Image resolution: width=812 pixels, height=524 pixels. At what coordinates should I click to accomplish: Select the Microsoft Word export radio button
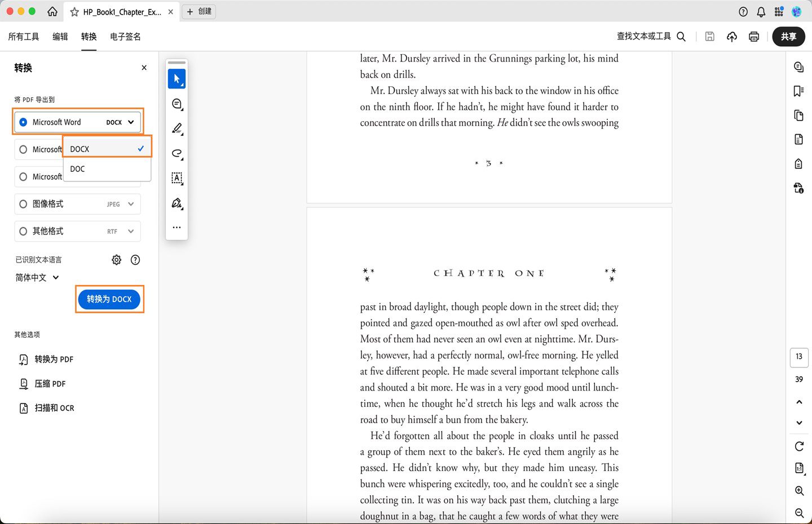(x=23, y=122)
